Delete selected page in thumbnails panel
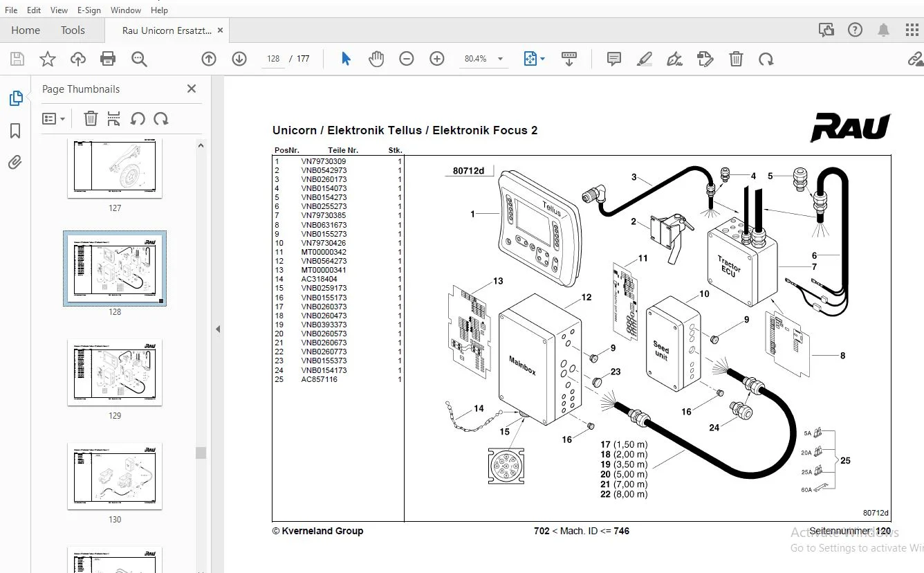Image resolution: width=924 pixels, height=573 pixels. (x=91, y=119)
